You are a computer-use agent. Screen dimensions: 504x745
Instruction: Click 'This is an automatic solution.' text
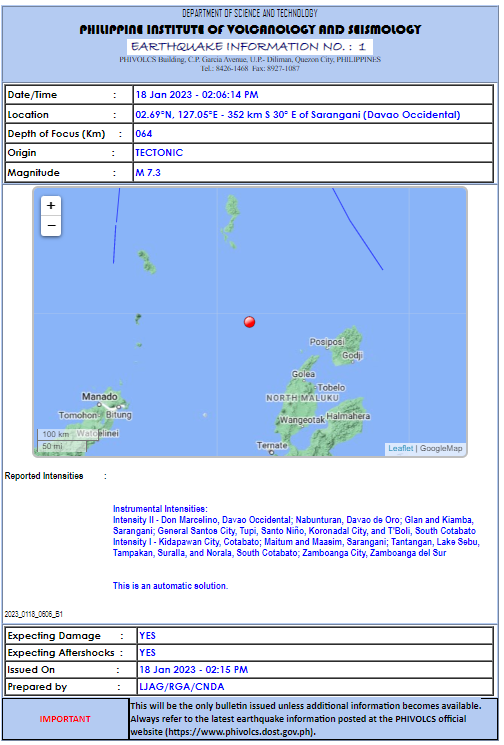pos(170,585)
